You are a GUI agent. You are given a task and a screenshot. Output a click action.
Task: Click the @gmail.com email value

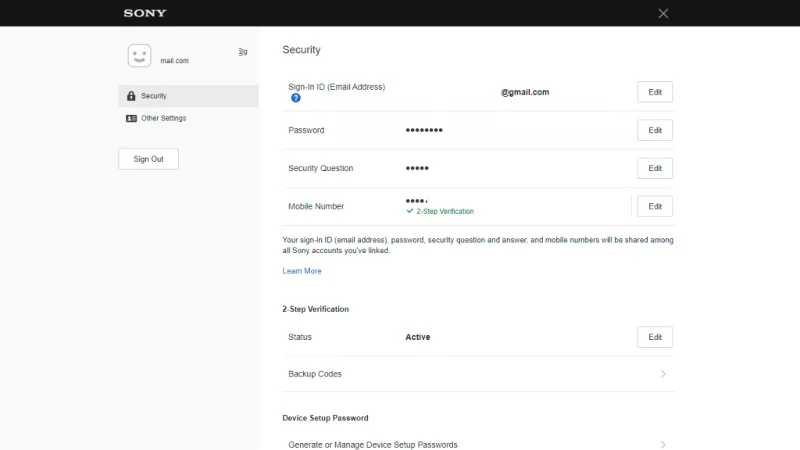[525, 92]
